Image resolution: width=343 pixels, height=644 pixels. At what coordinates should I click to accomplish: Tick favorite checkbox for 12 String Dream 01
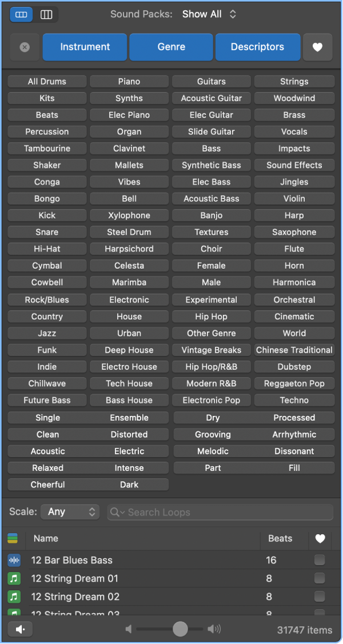pyautogui.click(x=320, y=579)
